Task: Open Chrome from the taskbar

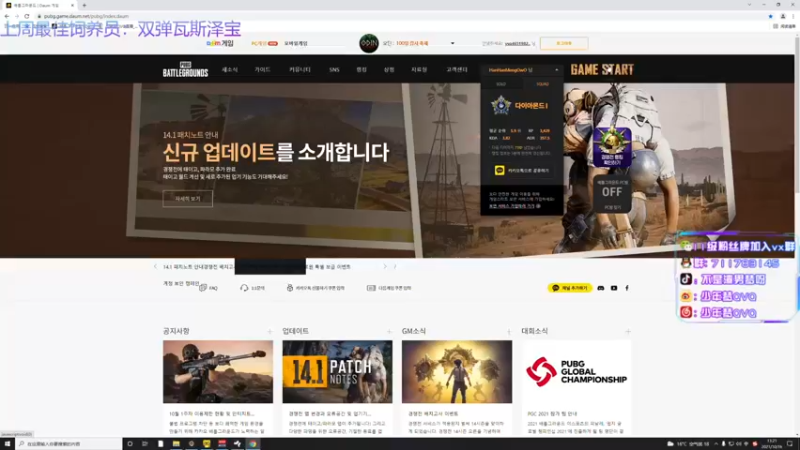Action: pos(253,444)
